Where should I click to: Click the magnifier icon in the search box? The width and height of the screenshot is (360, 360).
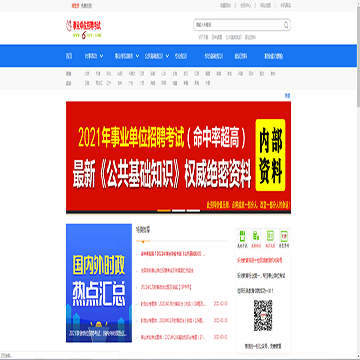tap(286, 25)
